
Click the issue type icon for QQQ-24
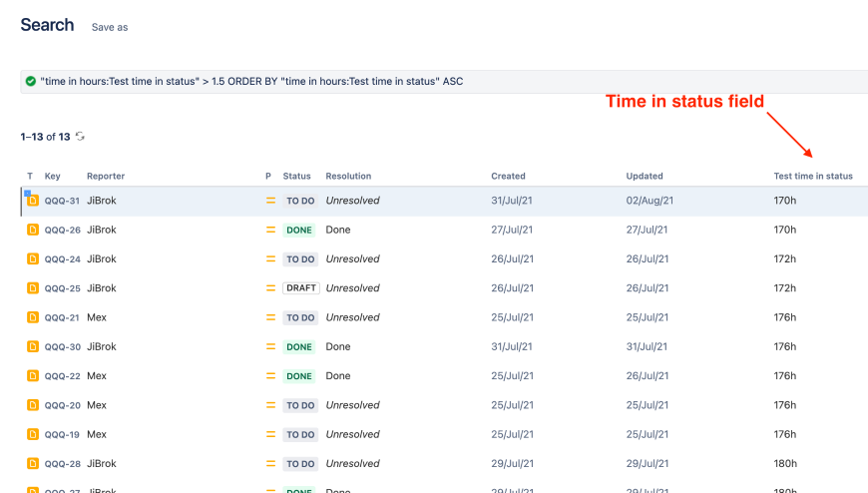click(33, 259)
